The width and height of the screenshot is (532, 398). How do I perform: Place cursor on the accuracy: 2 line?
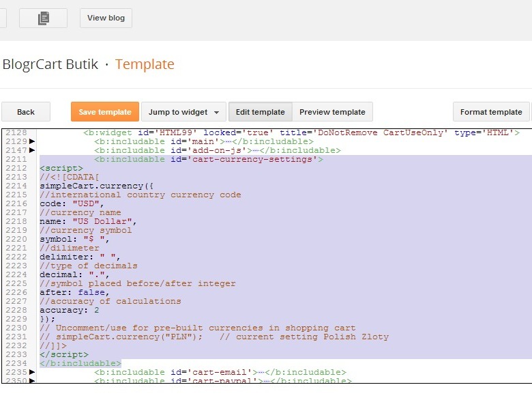click(69, 310)
